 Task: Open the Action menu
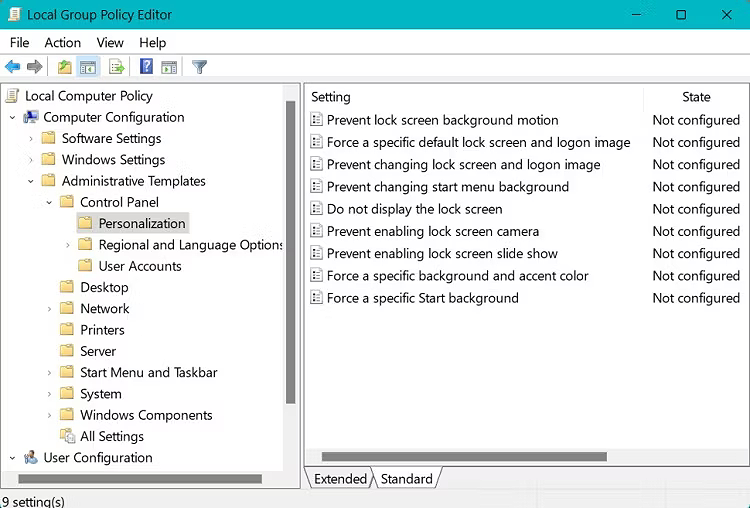pos(63,43)
